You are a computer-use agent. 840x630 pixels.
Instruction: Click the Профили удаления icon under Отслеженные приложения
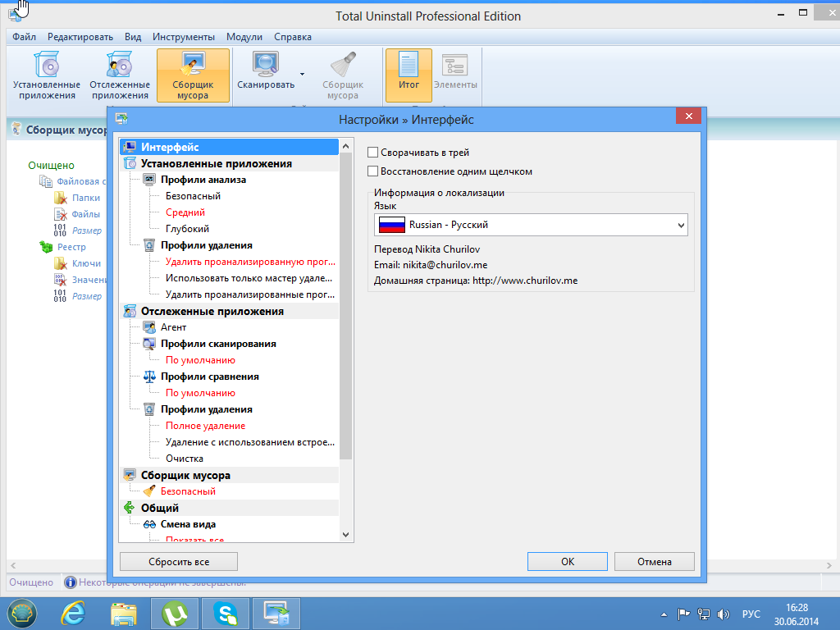[x=149, y=409]
